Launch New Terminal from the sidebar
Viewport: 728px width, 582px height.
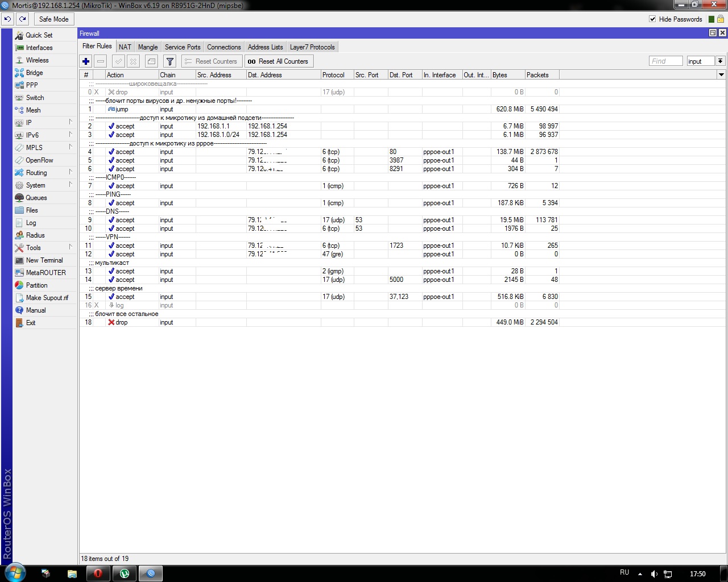pyautogui.click(x=45, y=260)
